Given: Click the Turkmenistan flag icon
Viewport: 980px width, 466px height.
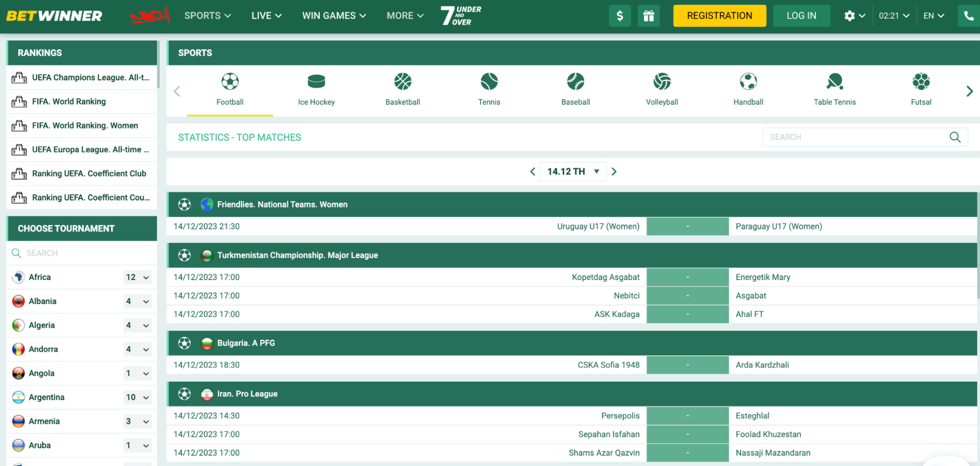Looking at the screenshot, I should [207, 256].
